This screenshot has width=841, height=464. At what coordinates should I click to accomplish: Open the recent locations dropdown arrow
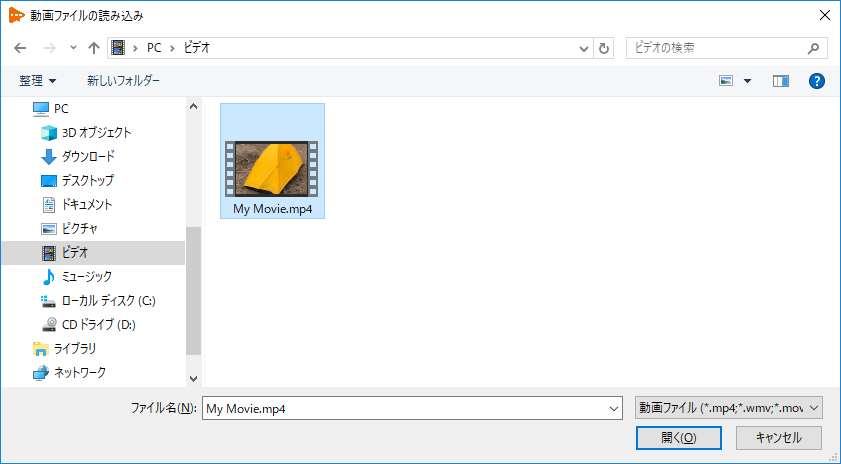point(73,48)
